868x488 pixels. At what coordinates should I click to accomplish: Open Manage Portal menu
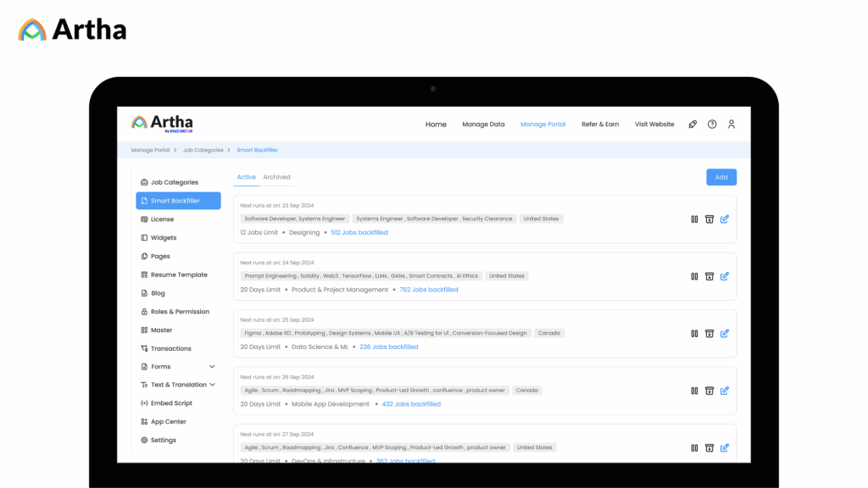pos(543,125)
